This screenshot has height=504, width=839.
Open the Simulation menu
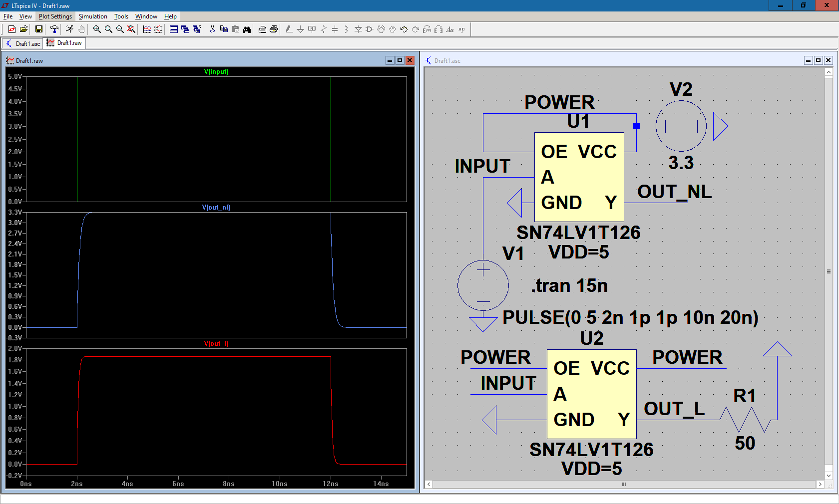click(x=93, y=16)
